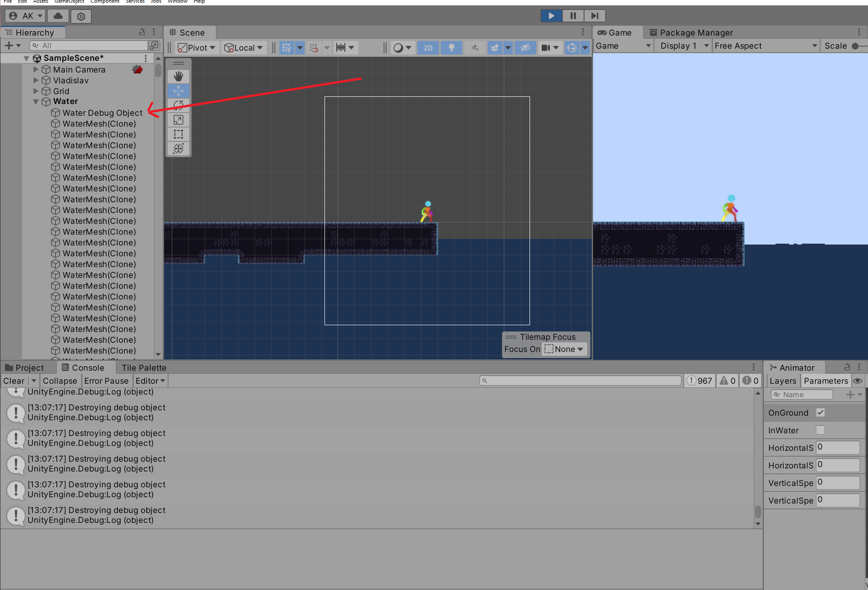
Task: Clear the console log
Action: pos(14,381)
